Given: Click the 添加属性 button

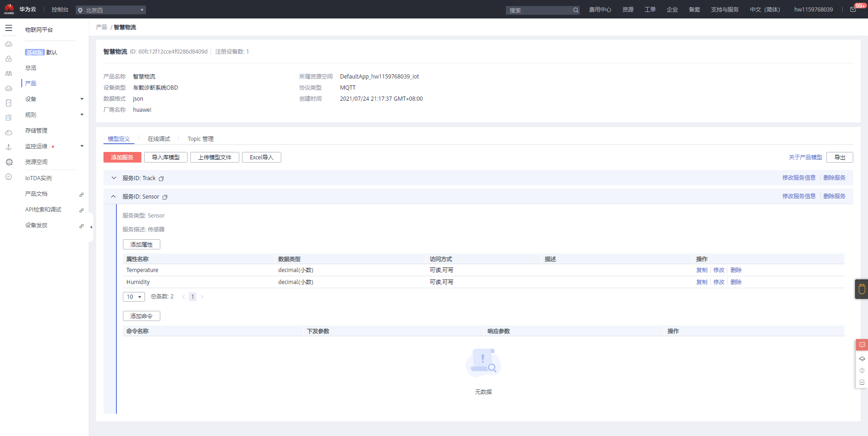Looking at the screenshot, I should 141,245.
